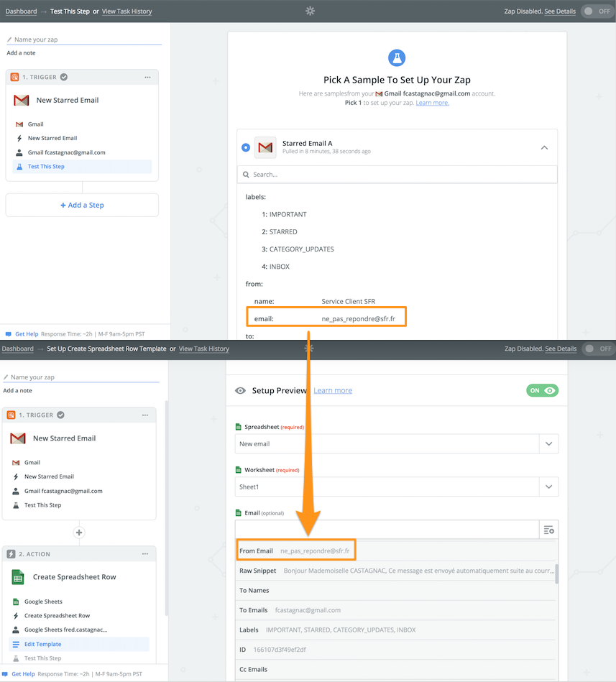Click the label '3: CATEGORY_UPDATES'
The width and height of the screenshot is (616, 682).
coord(298,249)
